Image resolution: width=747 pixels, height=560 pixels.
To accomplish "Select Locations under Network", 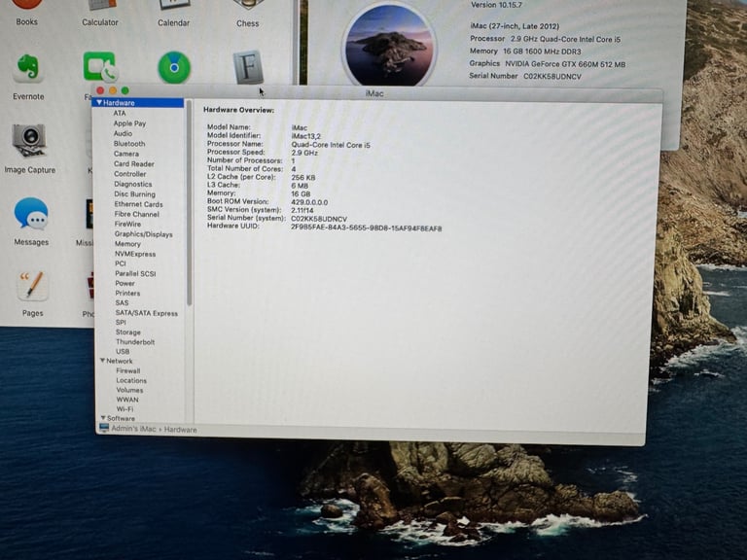I will (x=131, y=380).
